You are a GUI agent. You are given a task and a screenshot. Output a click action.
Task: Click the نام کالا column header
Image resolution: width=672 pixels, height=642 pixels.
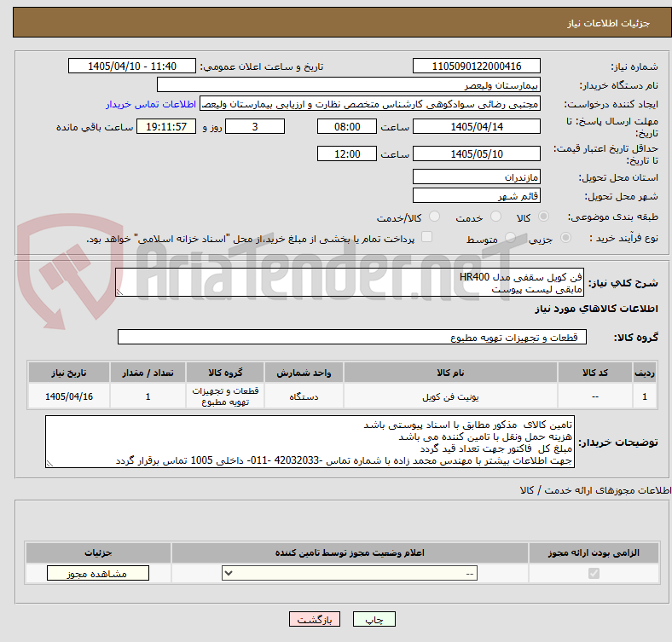[450, 373]
